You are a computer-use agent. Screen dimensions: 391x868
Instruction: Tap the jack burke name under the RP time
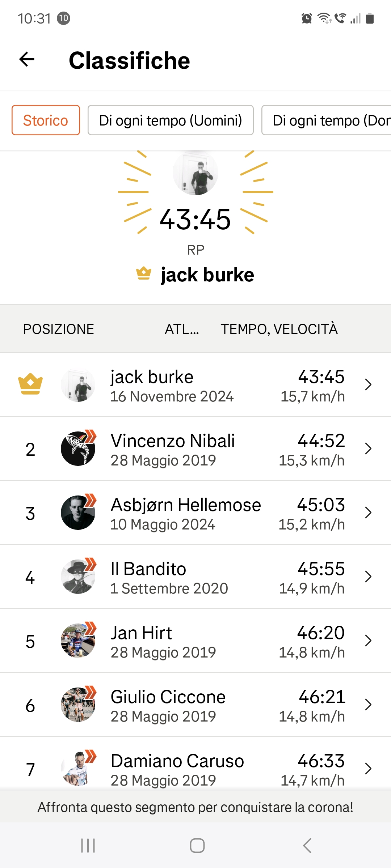point(207,275)
